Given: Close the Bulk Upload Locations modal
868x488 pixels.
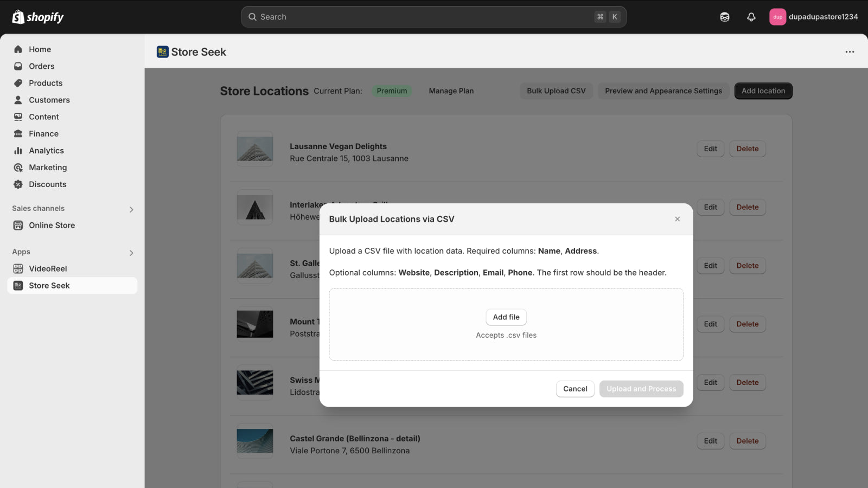Looking at the screenshot, I should (677, 219).
